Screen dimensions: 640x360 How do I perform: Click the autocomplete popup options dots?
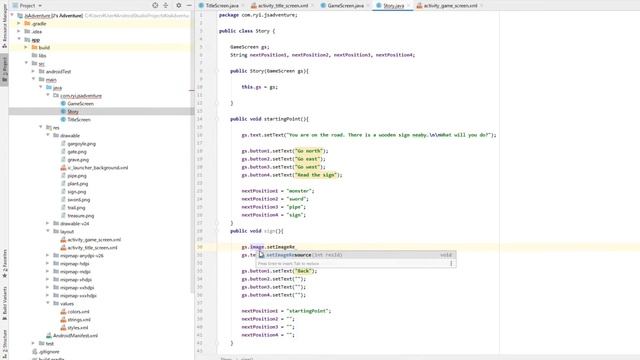(x=451, y=264)
